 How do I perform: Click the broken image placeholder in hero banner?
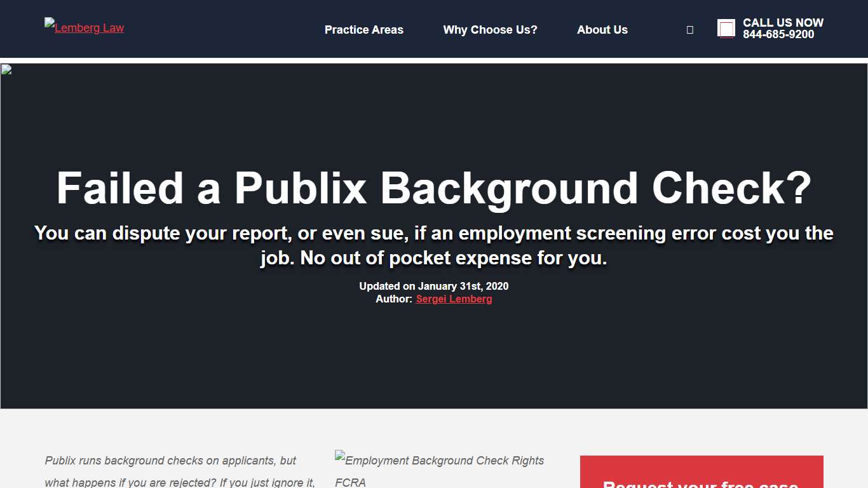click(x=6, y=69)
